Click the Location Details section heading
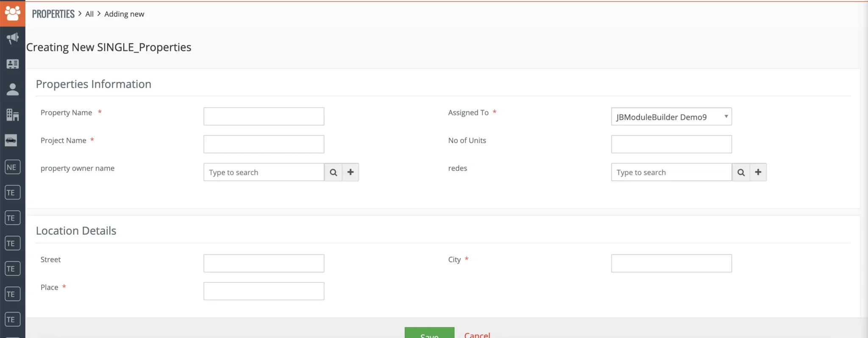The width and height of the screenshot is (868, 338). point(76,231)
